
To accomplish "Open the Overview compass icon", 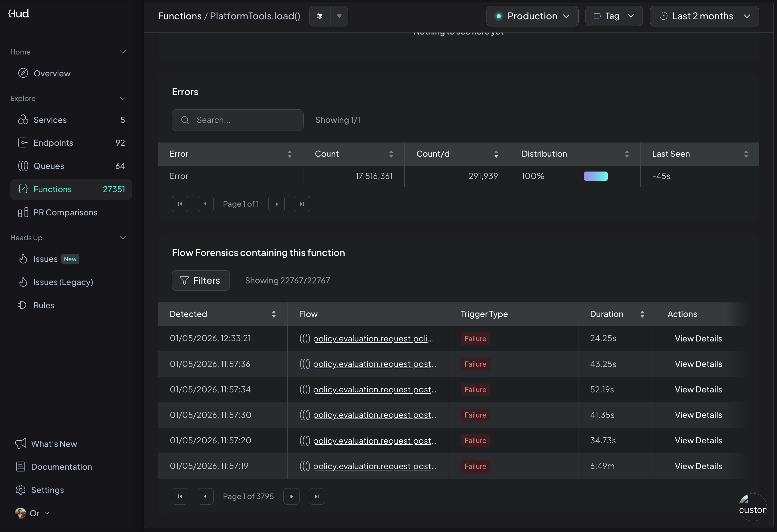I will [23, 73].
